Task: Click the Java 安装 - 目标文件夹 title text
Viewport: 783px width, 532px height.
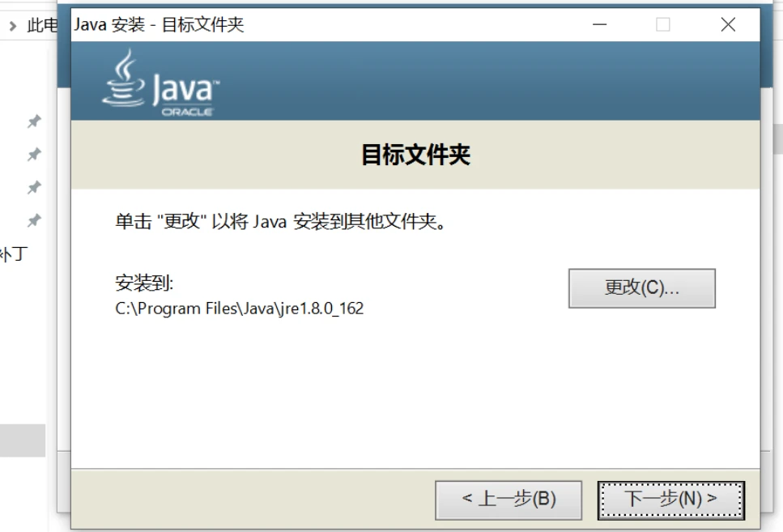Action: coord(159,24)
